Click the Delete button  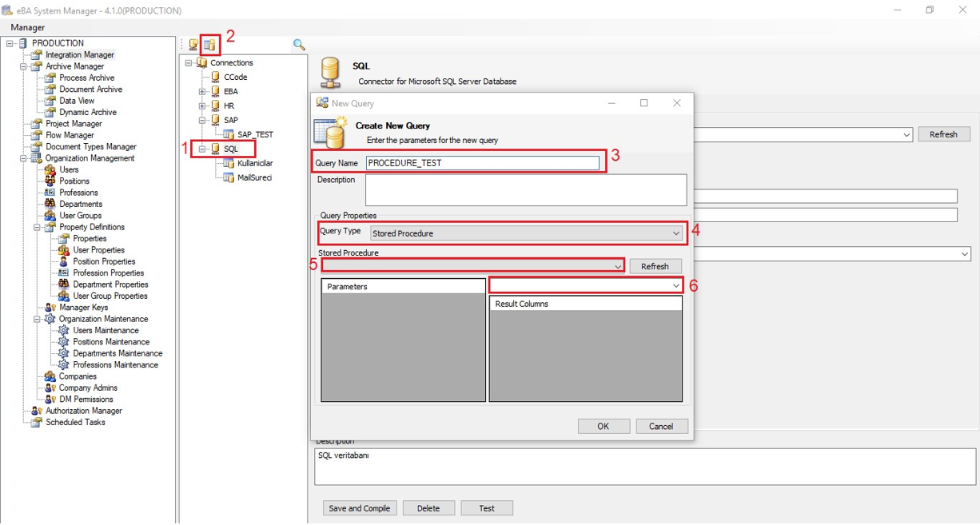pyautogui.click(x=428, y=508)
